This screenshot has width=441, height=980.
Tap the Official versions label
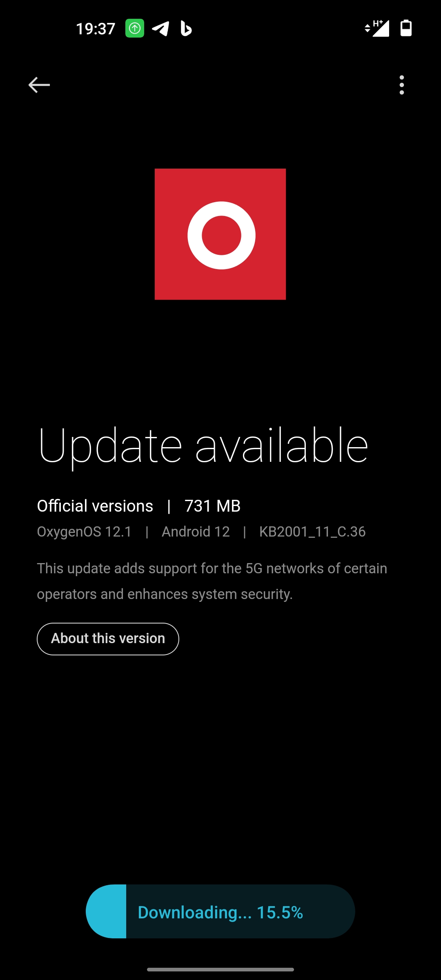pos(95,506)
